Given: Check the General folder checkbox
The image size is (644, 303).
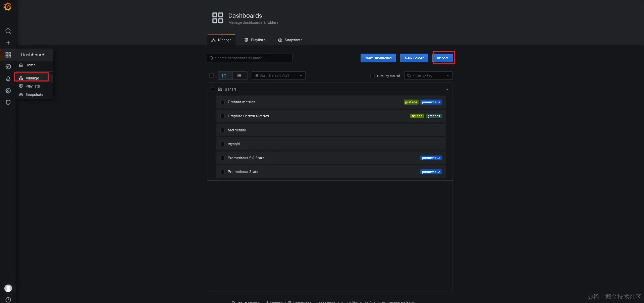Looking at the screenshot, I should [213, 89].
